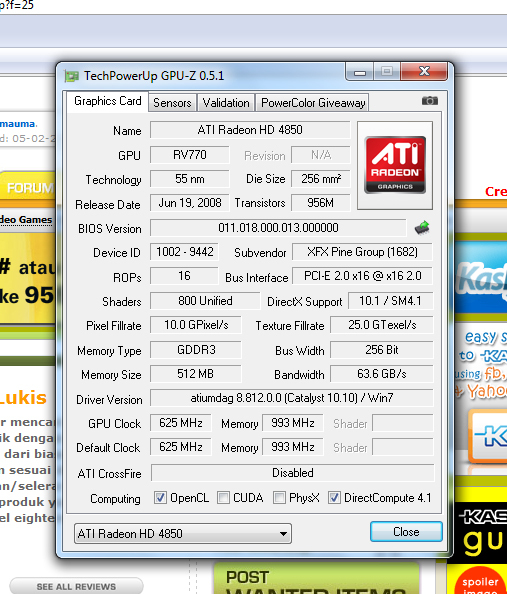Click the ROPs value 16
507x594 pixels.
click(x=185, y=276)
